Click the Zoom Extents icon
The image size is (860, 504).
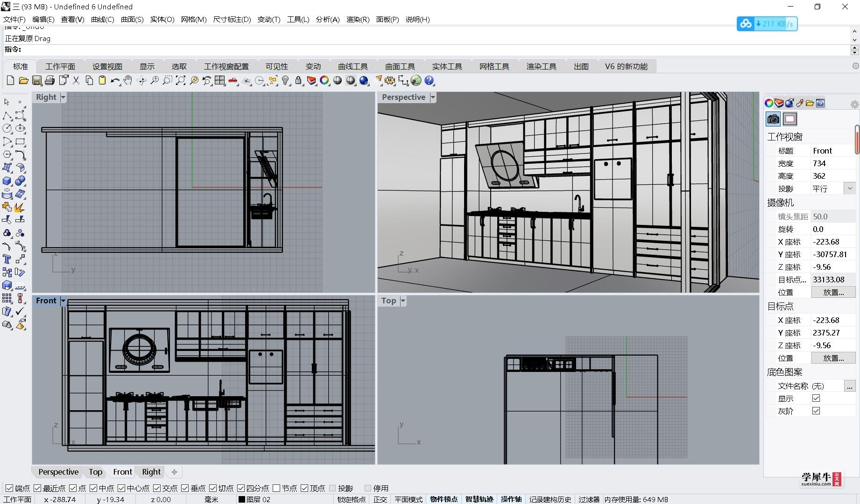coord(181,81)
